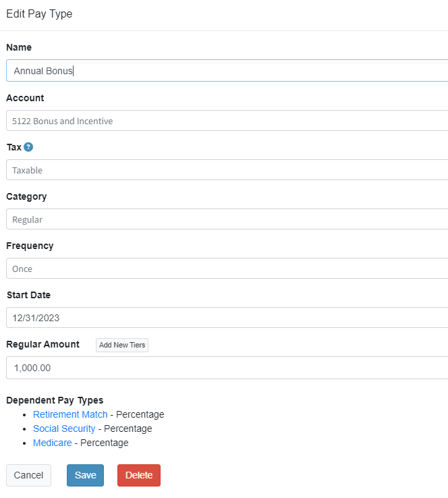Edit the Name field containing Annual Bonus

click(x=227, y=70)
